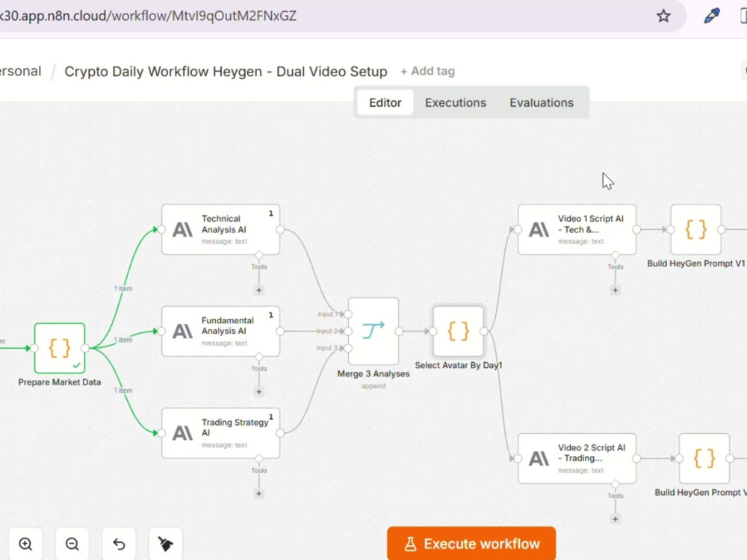
Task: Click the Tools diamond connector under Video 1 Script AI
Action: [615, 255]
